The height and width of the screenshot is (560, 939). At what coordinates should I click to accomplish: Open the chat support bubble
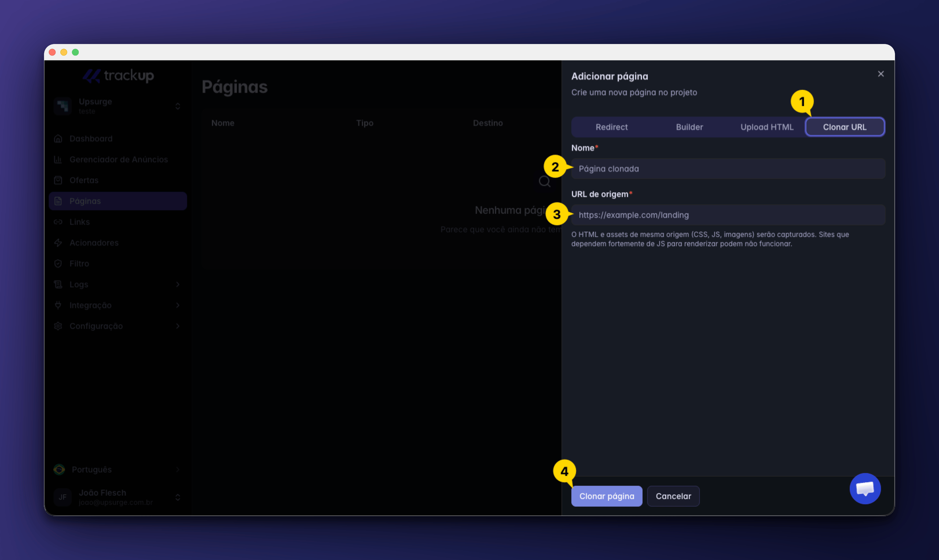pos(865,488)
